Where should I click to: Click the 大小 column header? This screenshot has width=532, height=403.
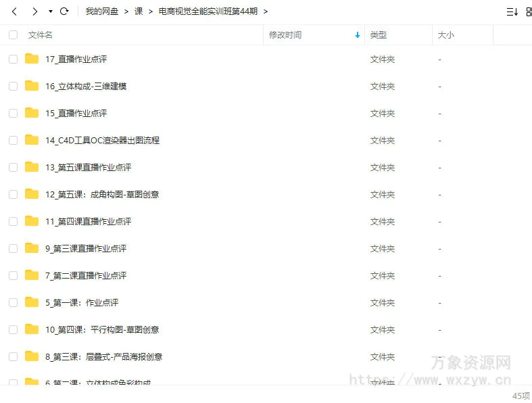(x=446, y=35)
